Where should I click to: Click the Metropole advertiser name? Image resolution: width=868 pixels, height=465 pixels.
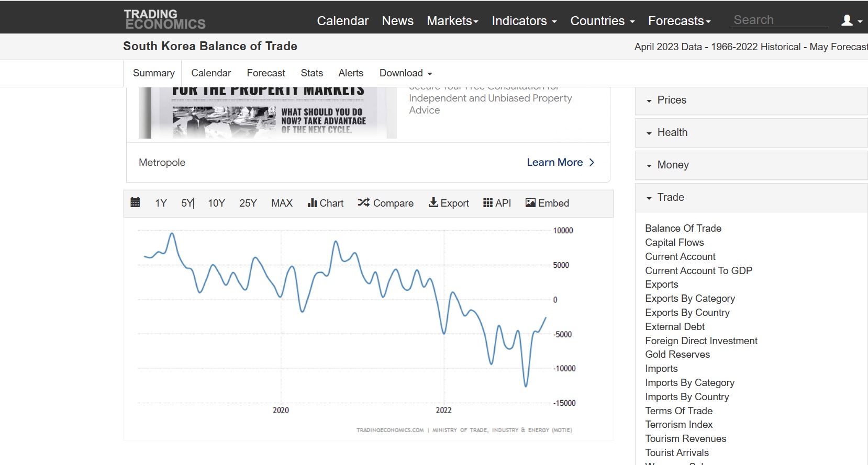coord(162,163)
